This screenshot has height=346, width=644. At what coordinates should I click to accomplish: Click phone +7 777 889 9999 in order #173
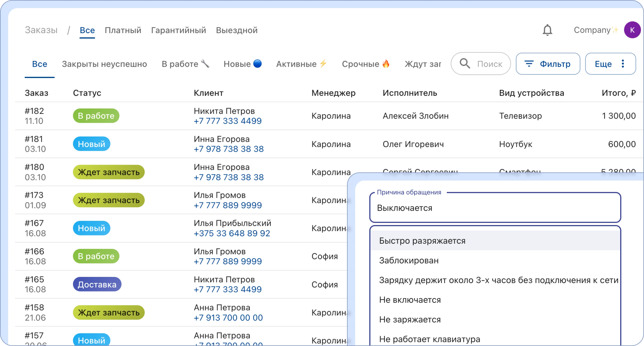(228, 205)
